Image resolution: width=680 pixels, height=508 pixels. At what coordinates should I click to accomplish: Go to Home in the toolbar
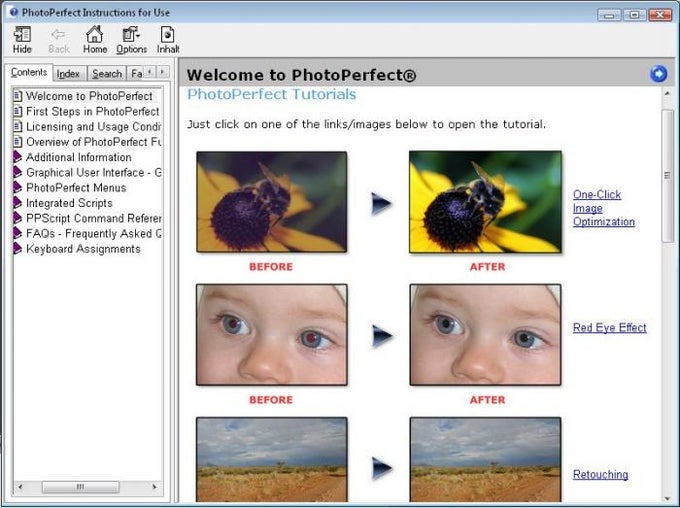[x=95, y=40]
